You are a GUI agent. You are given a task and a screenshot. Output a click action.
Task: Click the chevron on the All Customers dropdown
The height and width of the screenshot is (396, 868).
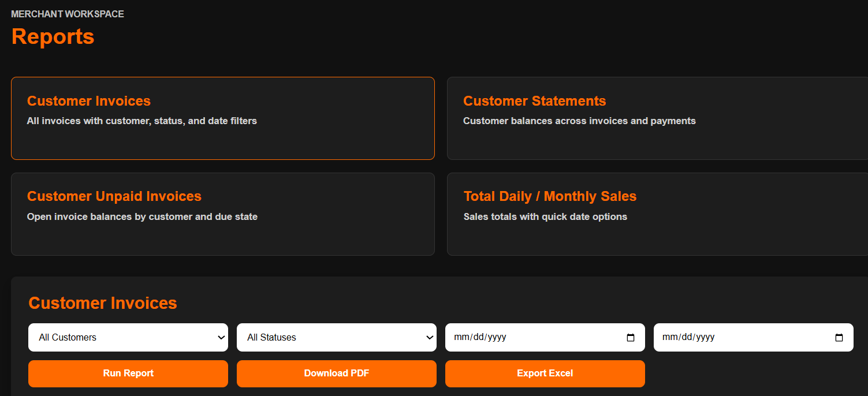(221, 337)
